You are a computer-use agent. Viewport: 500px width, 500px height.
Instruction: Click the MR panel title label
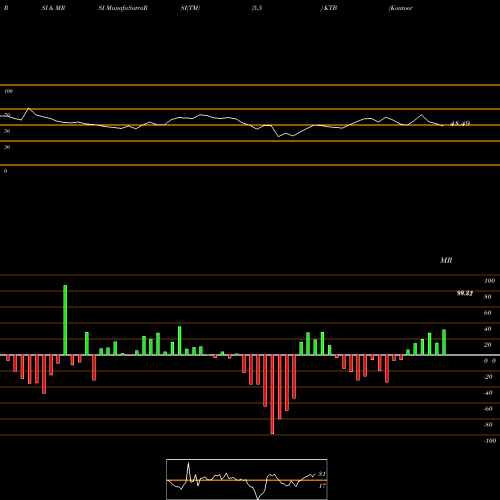click(x=446, y=260)
